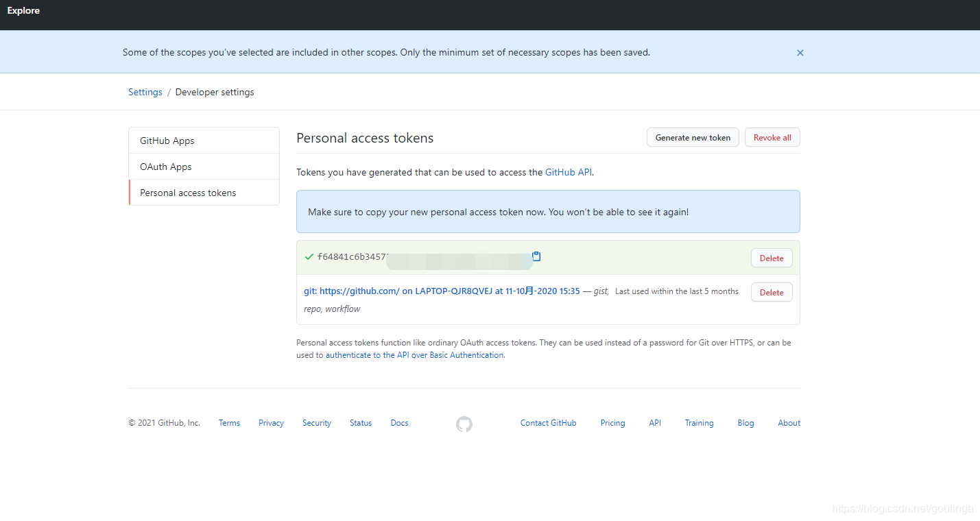Go to Settings breadcrumb link
The image size is (980, 521).
pos(145,92)
